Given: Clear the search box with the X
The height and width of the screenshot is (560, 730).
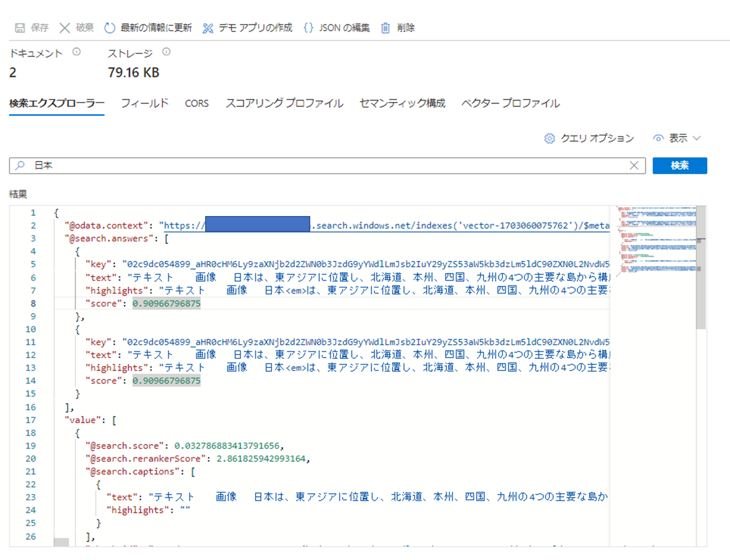Looking at the screenshot, I should [x=634, y=165].
